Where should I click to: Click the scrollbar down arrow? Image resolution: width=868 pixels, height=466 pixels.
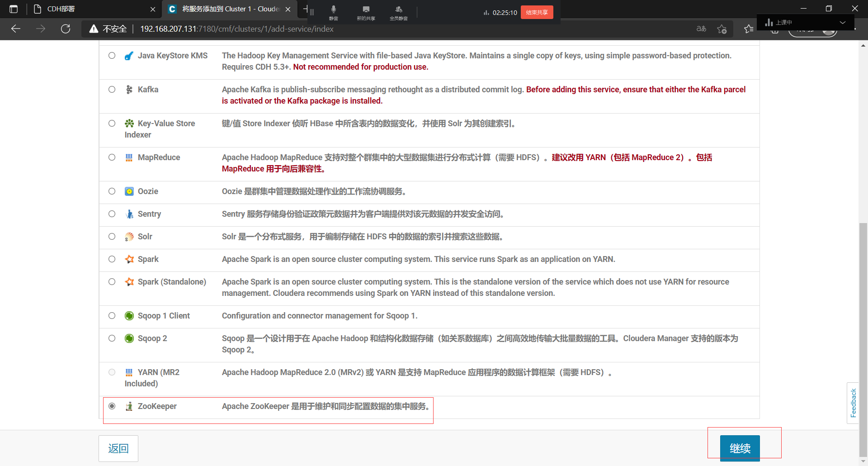pos(863,461)
